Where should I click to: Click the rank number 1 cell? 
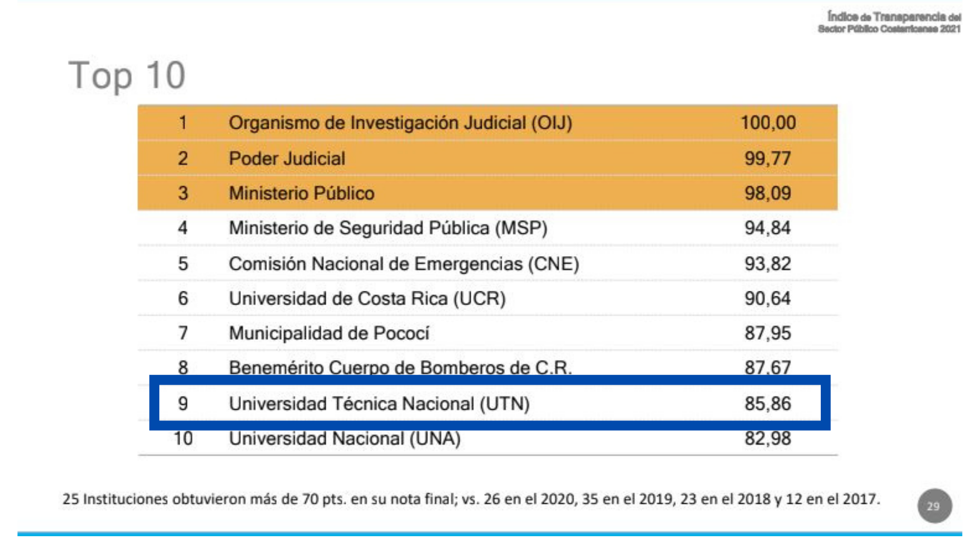pyautogui.click(x=183, y=123)
